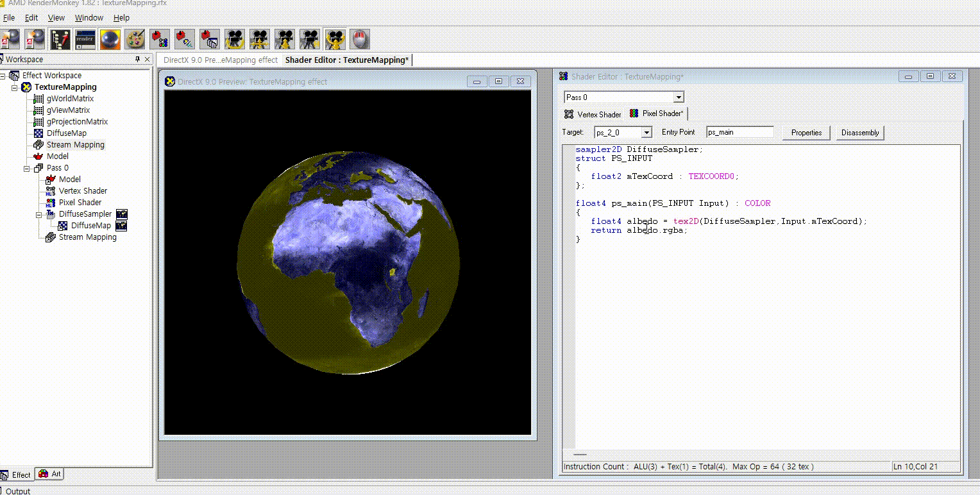Select gViewMatrix in the workspace tree
980x495 pixels.
68,110
